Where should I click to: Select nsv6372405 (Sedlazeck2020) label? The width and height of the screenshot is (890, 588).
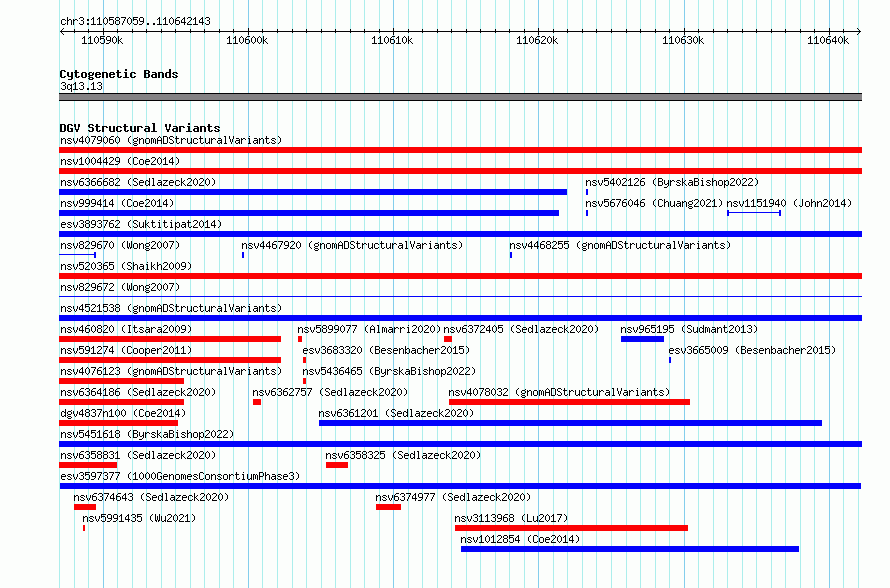click(521, 329)
